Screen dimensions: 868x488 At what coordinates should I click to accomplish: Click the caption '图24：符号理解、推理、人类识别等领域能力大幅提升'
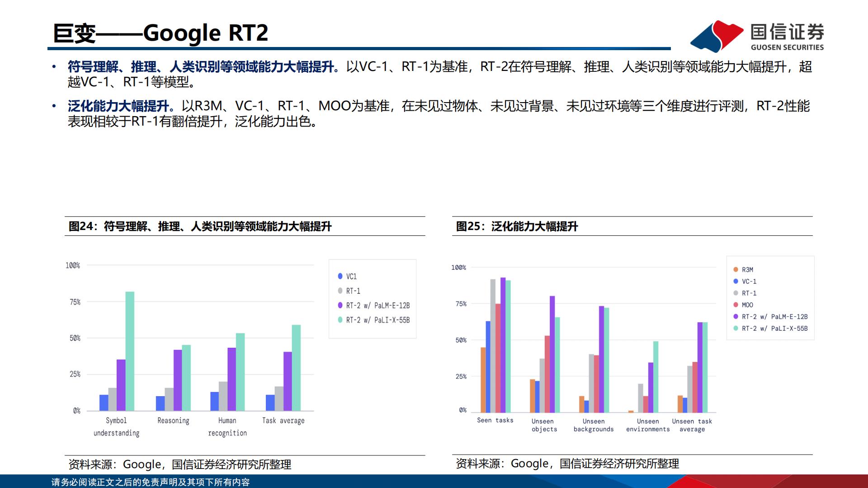pos(200,226)
